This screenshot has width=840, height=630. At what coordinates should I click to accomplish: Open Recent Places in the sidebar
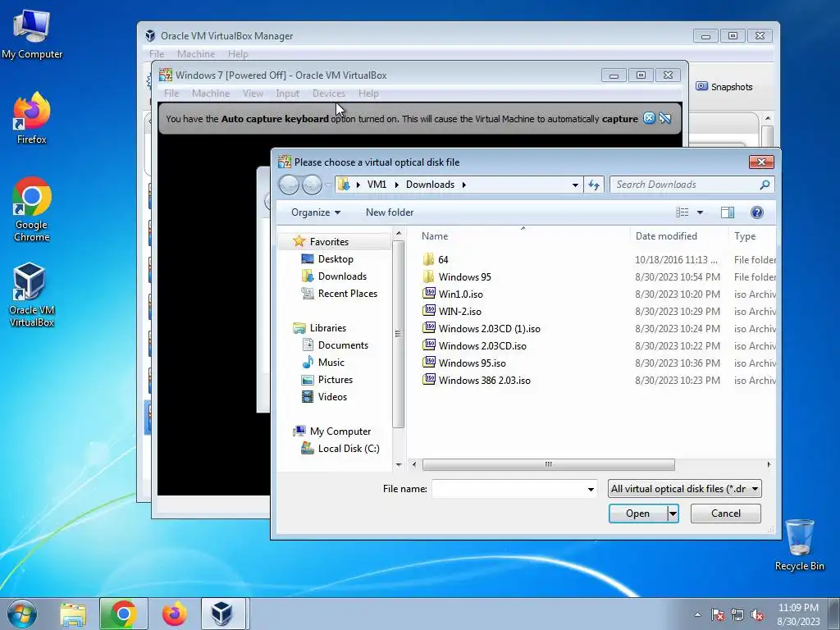[347, 294]
